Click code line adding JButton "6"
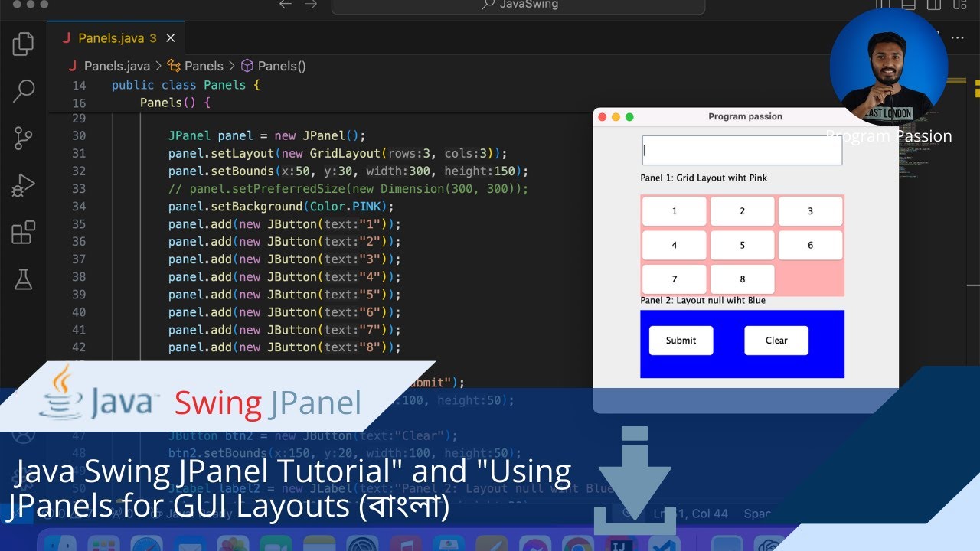The width and height of the screenshot is (980, 551). pyautogui.click(x=285, y=311)
